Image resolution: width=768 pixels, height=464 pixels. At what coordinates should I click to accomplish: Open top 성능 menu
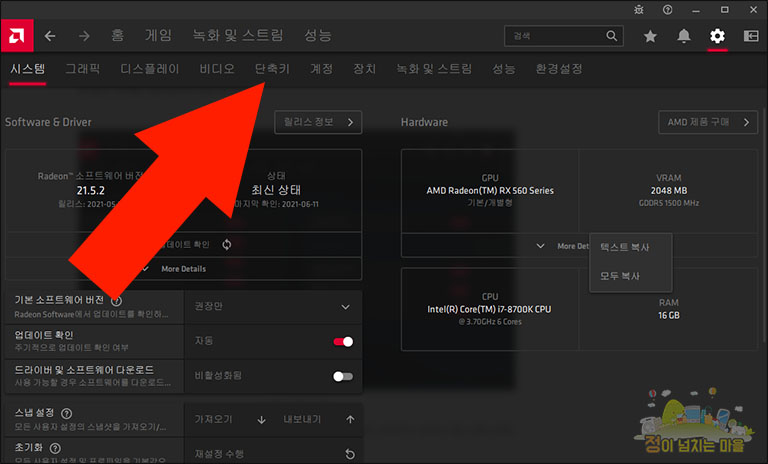[318, 35]
